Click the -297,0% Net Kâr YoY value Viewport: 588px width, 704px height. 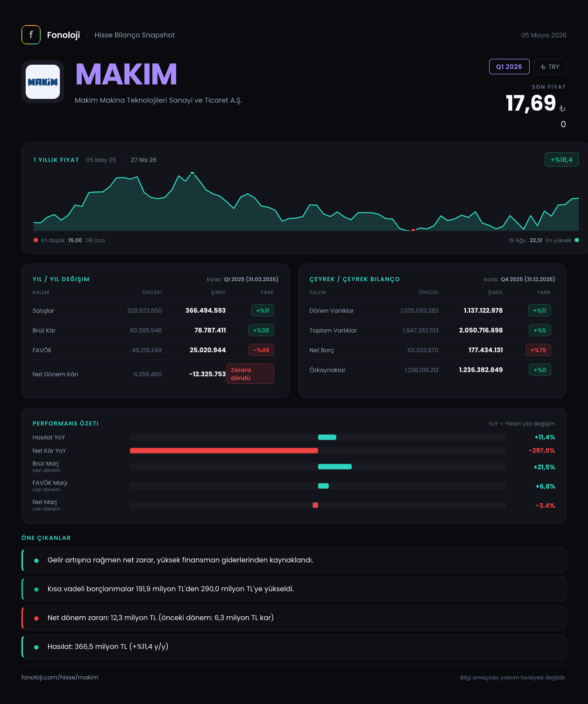[x=541, y=451]
